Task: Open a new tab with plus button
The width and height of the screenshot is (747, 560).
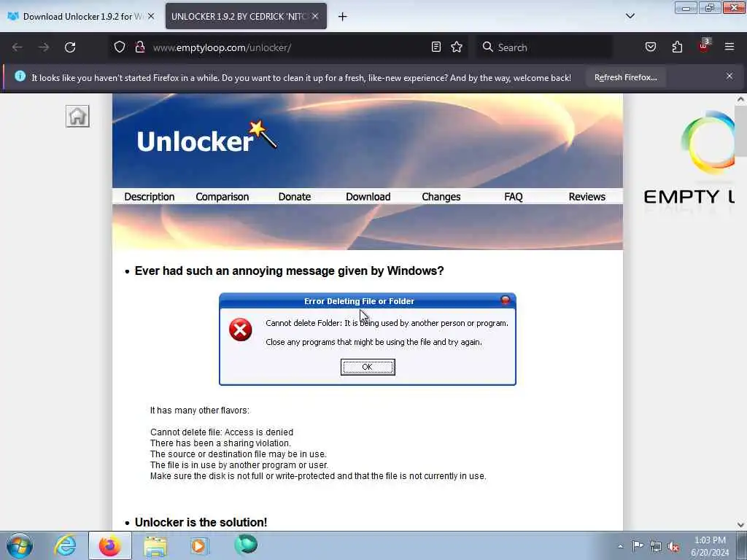Action: point(342,17)
